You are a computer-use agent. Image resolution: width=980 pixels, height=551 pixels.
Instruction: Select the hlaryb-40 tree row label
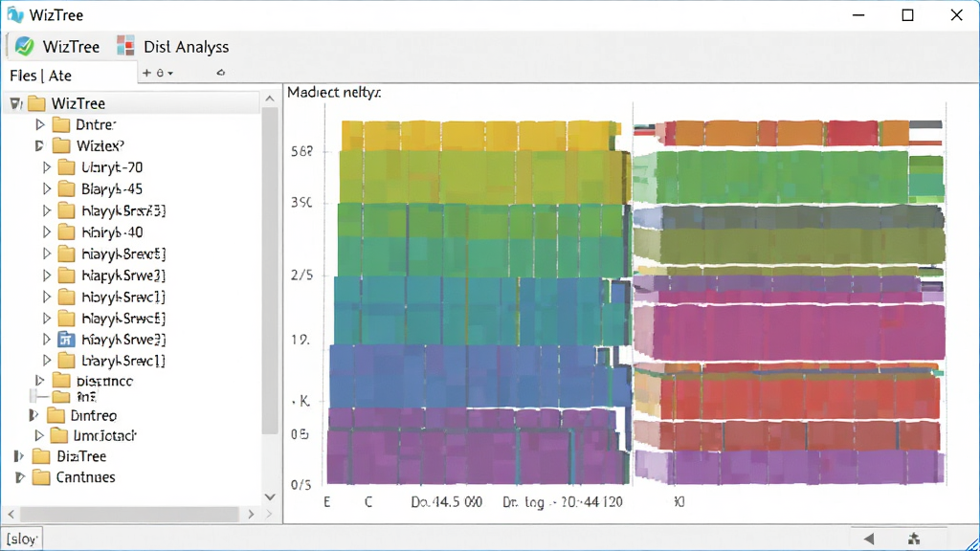(x=113, y=231)
